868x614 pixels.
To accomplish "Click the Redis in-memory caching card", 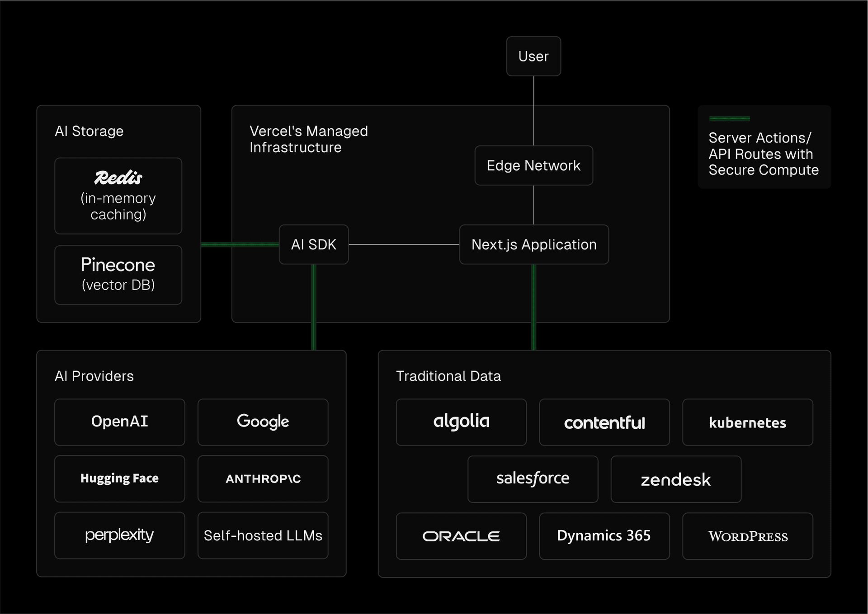I will tap(118, 196).
